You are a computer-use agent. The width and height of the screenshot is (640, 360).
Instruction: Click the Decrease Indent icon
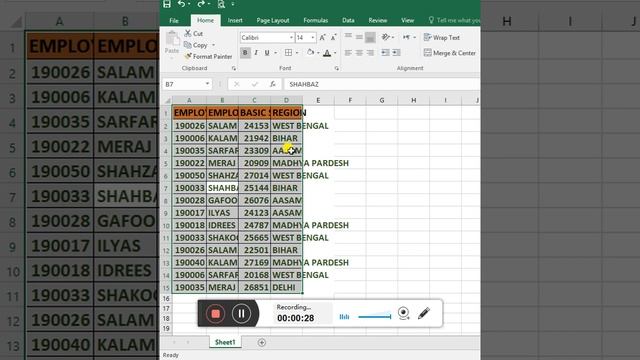[x=385, y=53]
